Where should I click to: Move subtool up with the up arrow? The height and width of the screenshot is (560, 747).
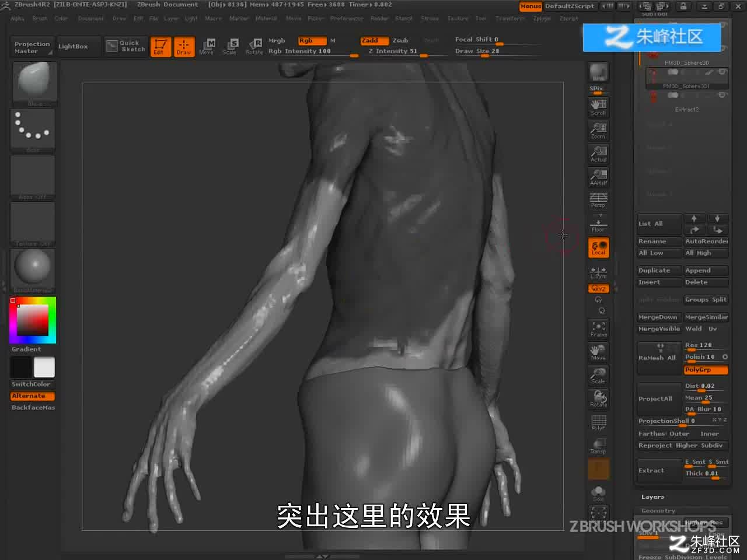click(x=694, y=219)
